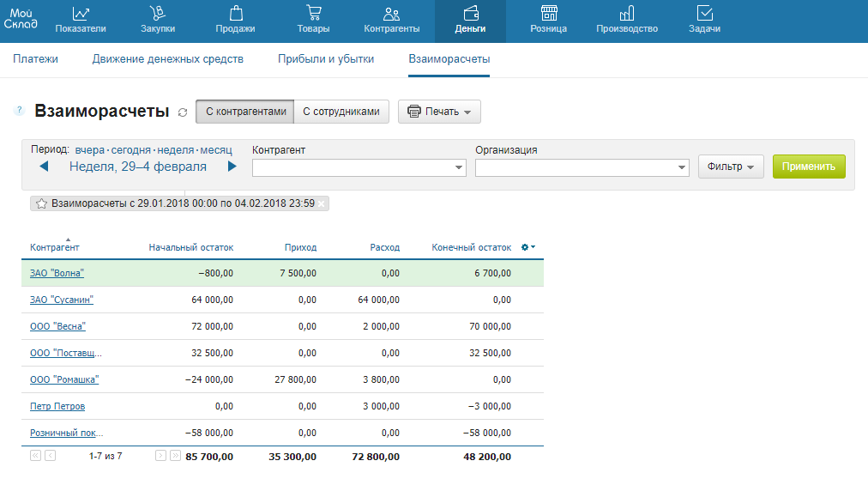Open the Розница store icon
Screen dimensions: 868x479
coord(549,14)
